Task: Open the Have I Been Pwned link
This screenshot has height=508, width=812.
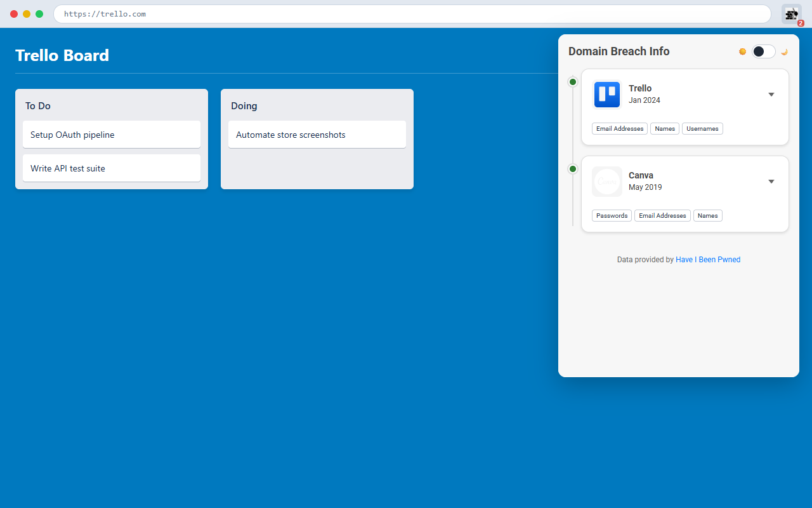Action: coord(708,260)
